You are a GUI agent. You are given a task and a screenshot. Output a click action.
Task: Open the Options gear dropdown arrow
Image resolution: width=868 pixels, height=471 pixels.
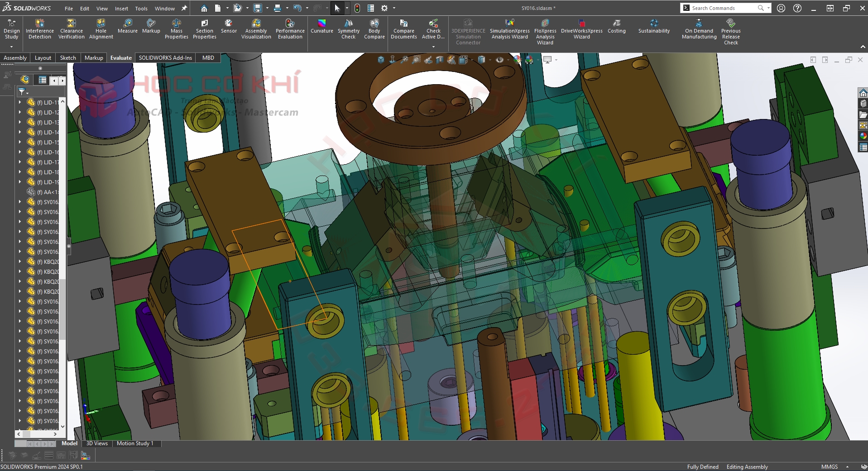coord(394,8)
